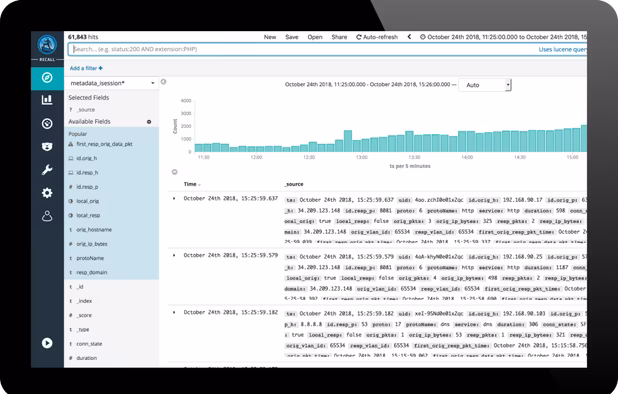
Task: Click the back arrow beside time range
Action: click(409, 37)
